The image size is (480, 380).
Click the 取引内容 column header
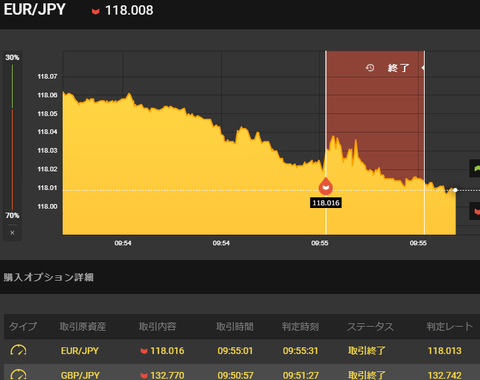[x=157, y=326]
